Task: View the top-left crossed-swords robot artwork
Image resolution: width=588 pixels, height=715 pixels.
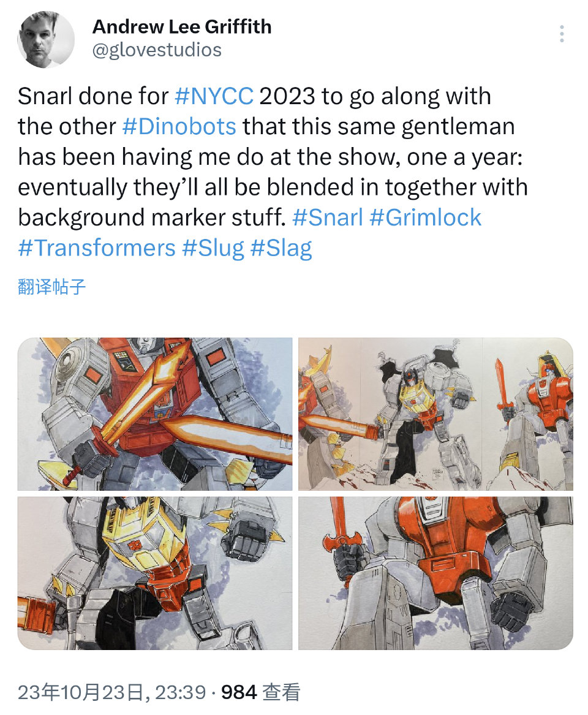Action: click(x=155, y=414)
